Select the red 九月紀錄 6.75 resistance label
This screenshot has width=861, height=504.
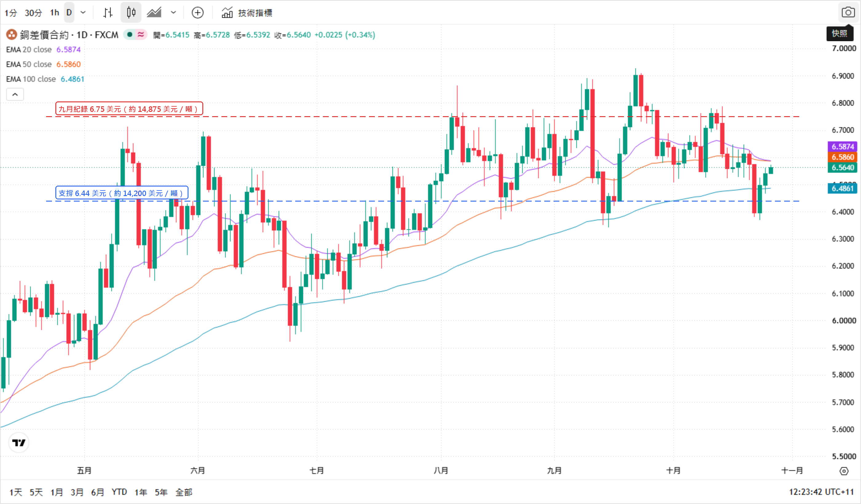(129, 109)
